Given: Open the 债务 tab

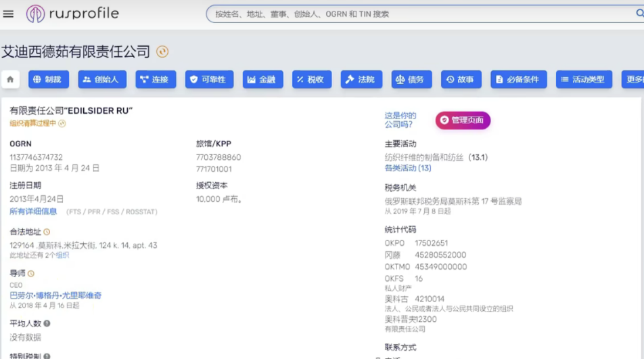Looking at the screenshot, I should [411, 79].
